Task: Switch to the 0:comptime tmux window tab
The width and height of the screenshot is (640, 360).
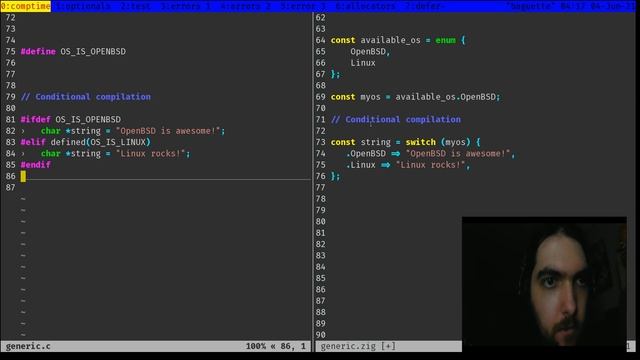Action: pos(25,6)
